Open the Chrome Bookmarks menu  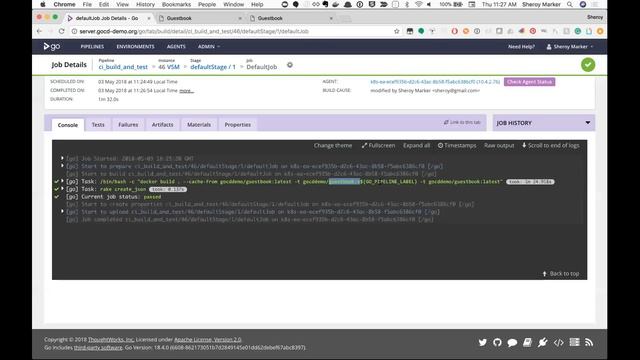pyautogui.click(x=176, y=4)
